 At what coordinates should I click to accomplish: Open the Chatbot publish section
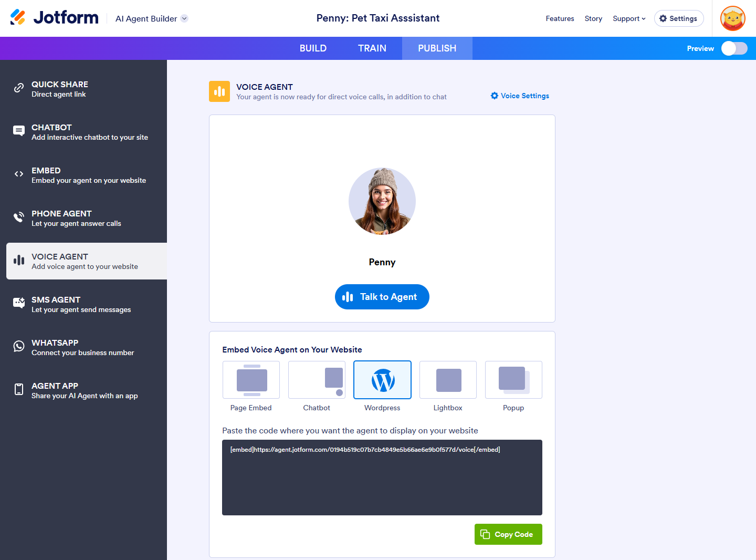[x=87, y=132]
